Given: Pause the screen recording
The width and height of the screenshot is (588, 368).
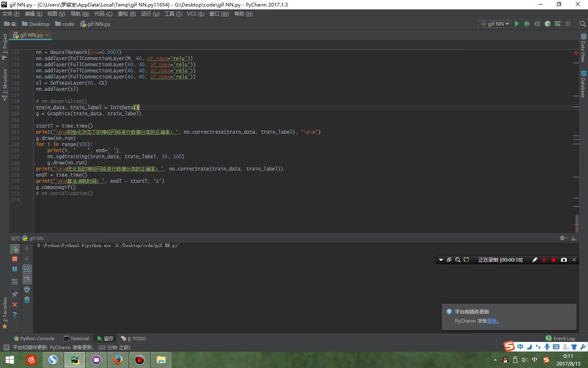Looking at the screenshot, I should (544, 260).
